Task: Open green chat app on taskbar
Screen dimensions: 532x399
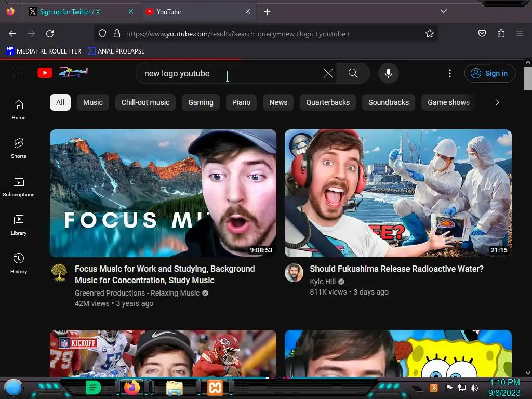Action: [94, 388]
